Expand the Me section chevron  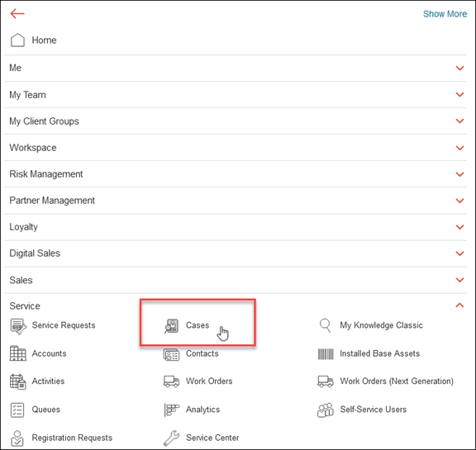click(460, 69)
